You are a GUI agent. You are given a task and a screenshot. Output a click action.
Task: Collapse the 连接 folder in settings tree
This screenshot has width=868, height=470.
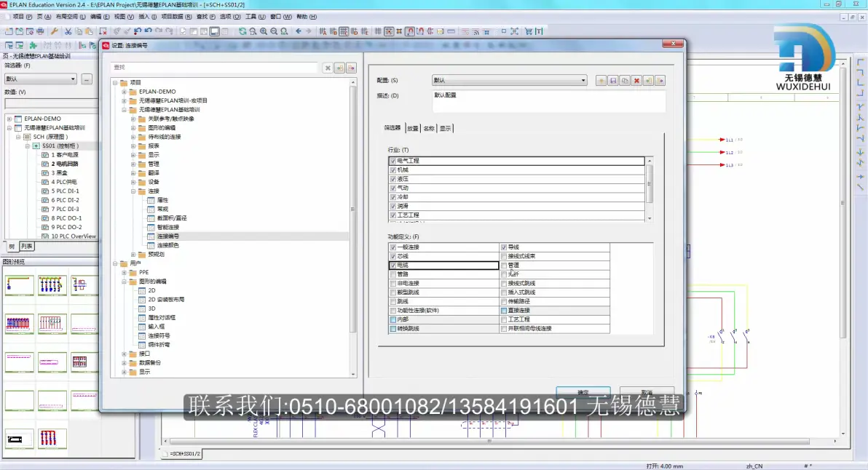coord(133,191)
